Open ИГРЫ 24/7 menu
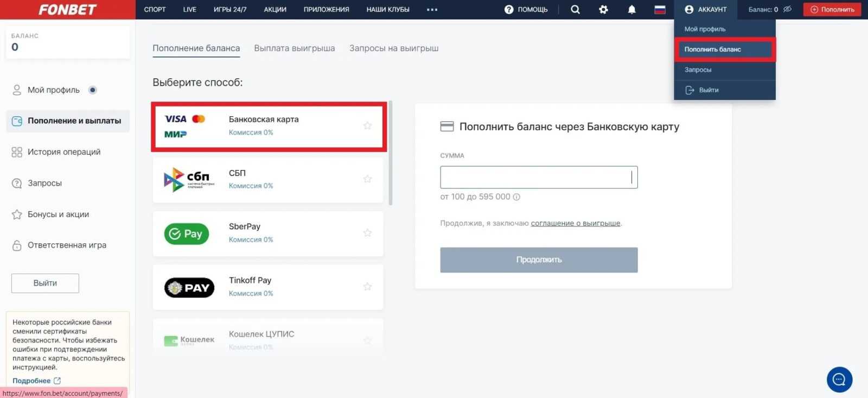Viewport: 868px width, 398px height. pos(230,9)
